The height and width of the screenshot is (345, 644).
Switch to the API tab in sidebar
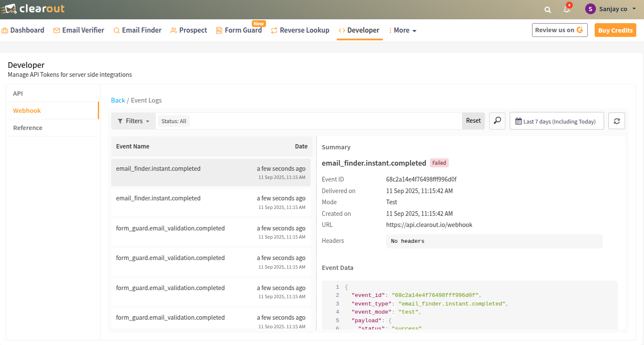tap(18, 93)
